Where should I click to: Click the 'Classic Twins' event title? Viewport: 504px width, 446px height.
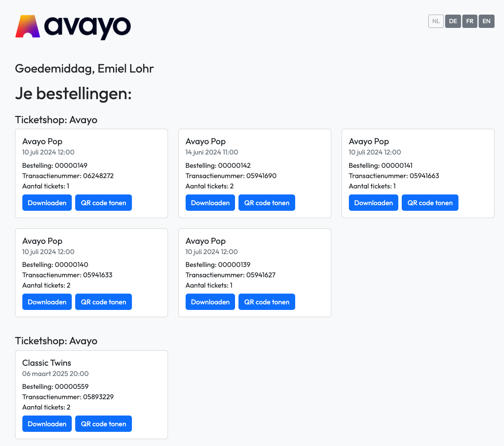[x=46, y=363]
